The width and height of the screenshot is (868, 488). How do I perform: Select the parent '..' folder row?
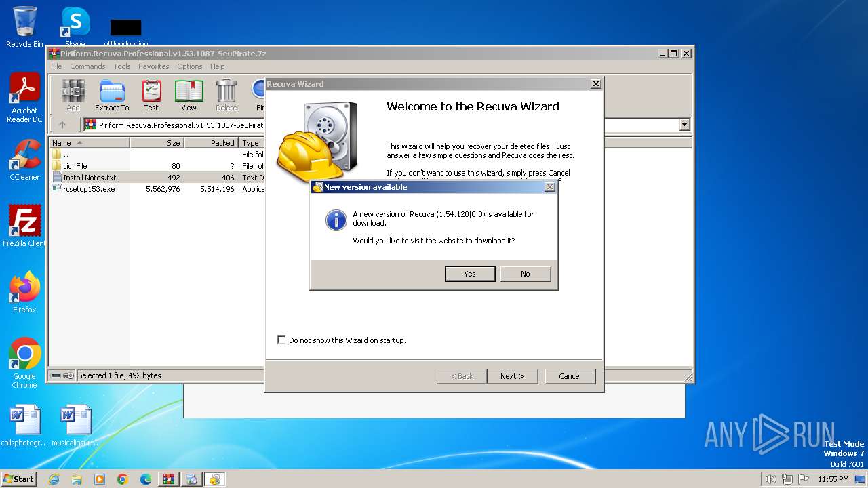(x=157, y=155)
